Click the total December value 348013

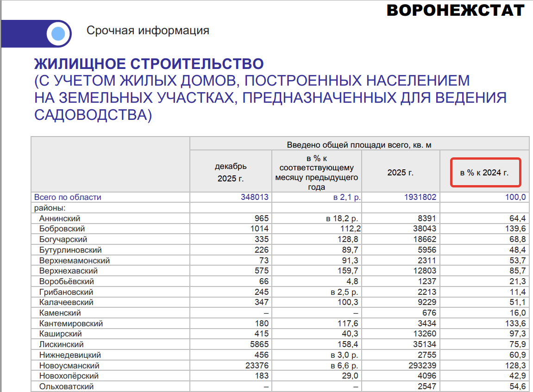255,197
